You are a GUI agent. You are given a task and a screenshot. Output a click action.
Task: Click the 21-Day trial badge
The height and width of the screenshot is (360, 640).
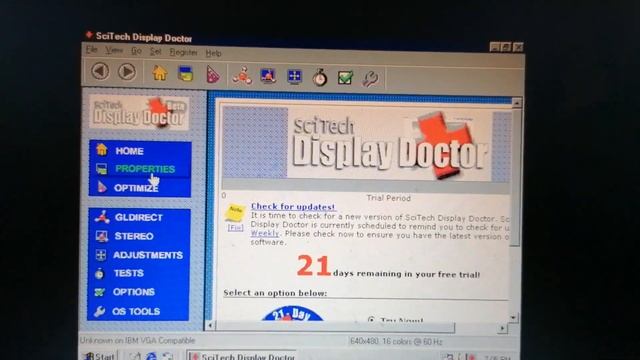point(292,314)
